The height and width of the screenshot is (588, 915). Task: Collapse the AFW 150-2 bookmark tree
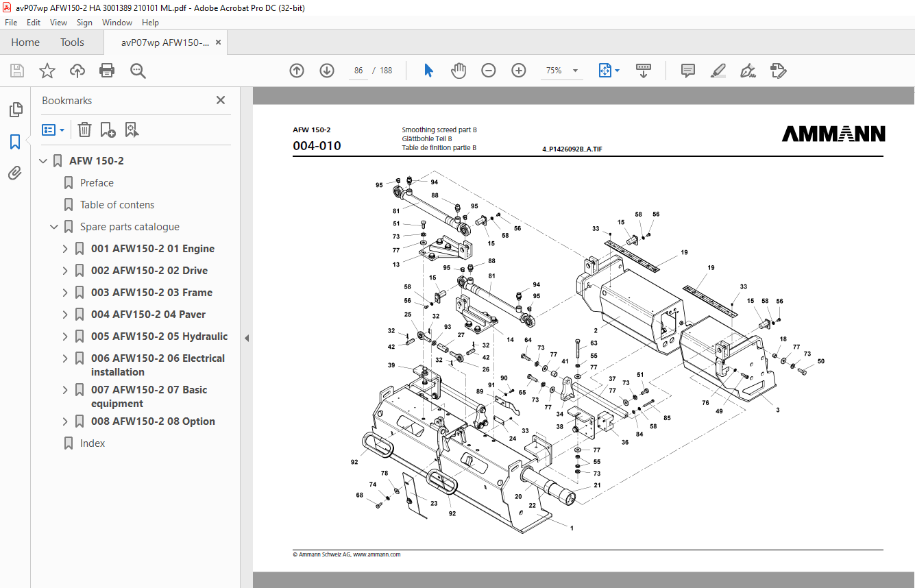(44, 161)
